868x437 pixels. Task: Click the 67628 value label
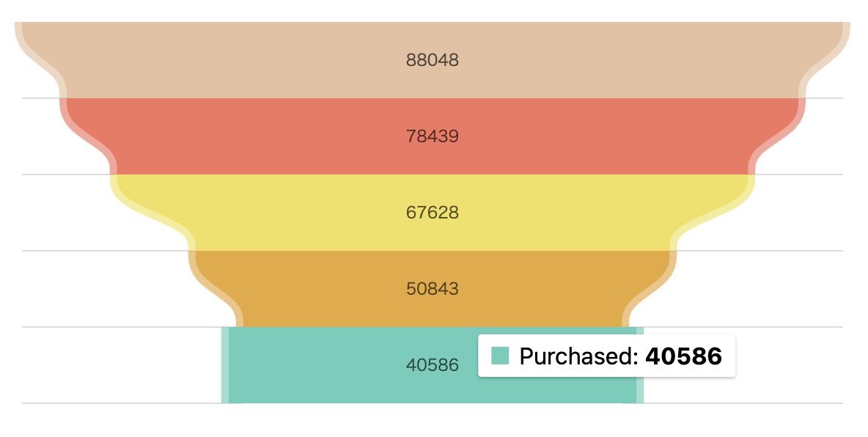pyautogui.click(x=433, y=213)
